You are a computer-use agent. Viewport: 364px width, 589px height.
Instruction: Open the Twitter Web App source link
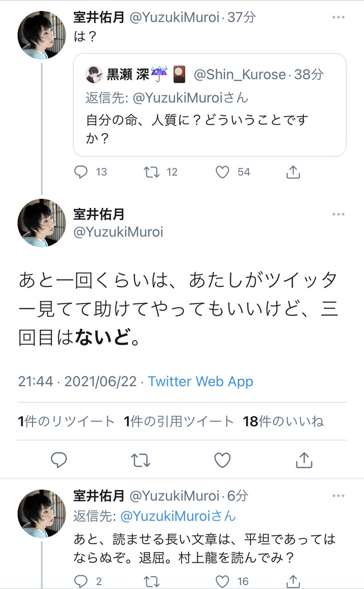click(x=200, y=381)
